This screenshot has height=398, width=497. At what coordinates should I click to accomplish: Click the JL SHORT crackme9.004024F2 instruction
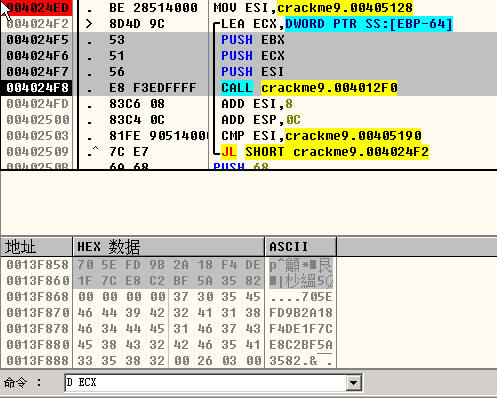click(325, 152)
